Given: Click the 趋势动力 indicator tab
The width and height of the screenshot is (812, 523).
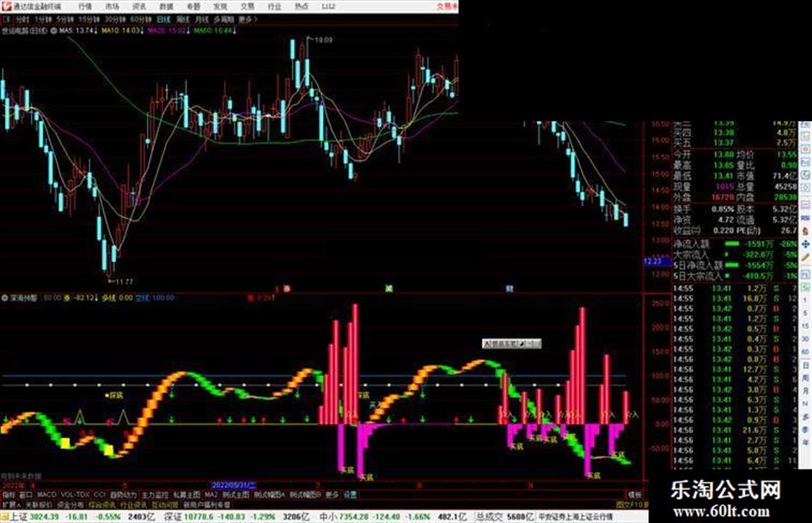Looking at the screenshot, I should (x=124, y=495).
